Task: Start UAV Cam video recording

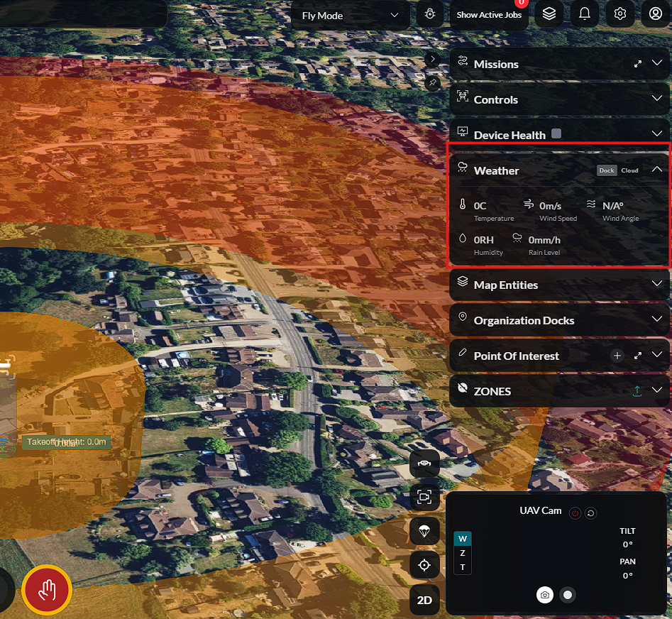Action: pyautogui.click(x=568, y=595)
